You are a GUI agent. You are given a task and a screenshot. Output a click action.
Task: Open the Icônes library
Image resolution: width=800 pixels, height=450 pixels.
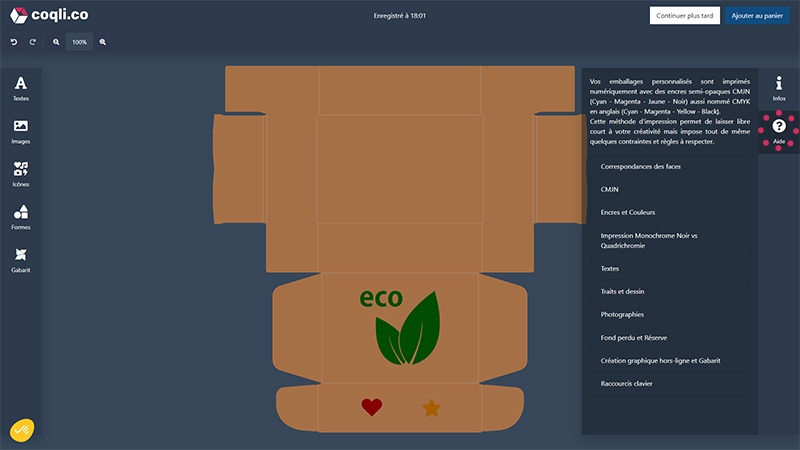tap(21, 174)
